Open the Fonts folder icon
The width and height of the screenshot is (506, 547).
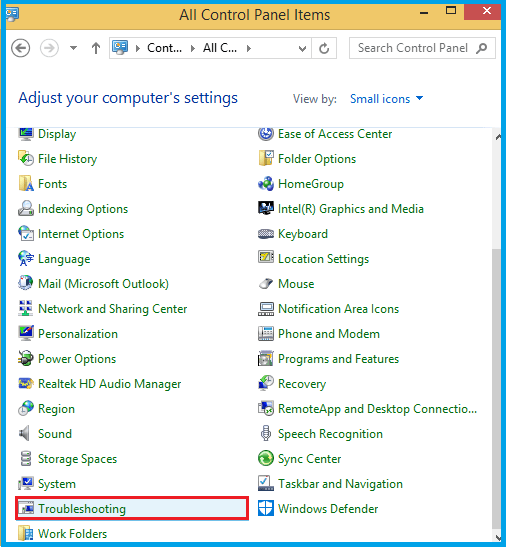(26, 183)
